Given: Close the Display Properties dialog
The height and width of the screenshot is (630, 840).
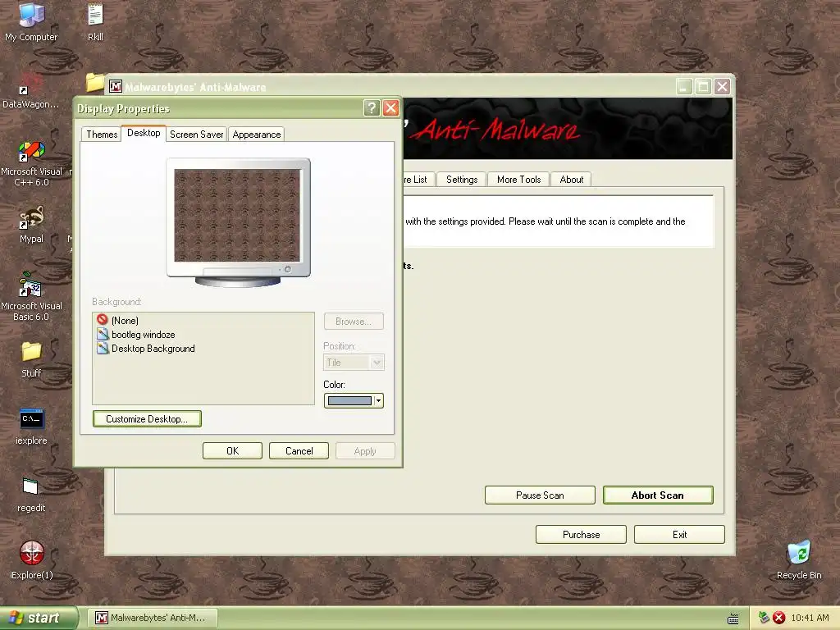Looking at the screenshot, I should 391,108.
